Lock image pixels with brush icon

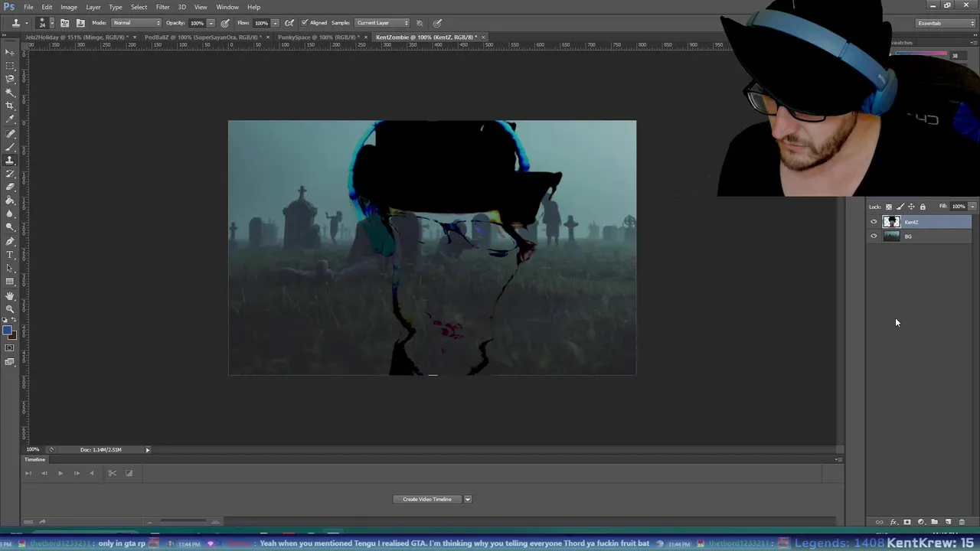tap(900, 207)
